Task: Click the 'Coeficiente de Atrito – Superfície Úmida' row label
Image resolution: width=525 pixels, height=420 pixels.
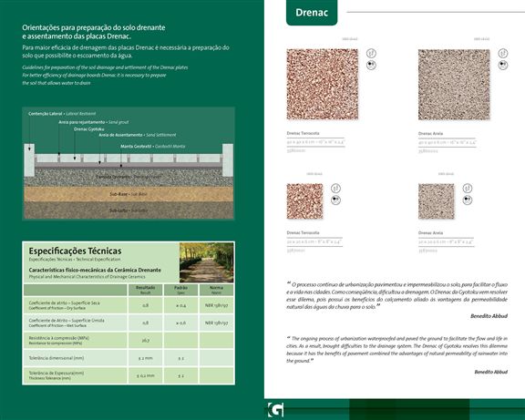Action: [67, 321]
